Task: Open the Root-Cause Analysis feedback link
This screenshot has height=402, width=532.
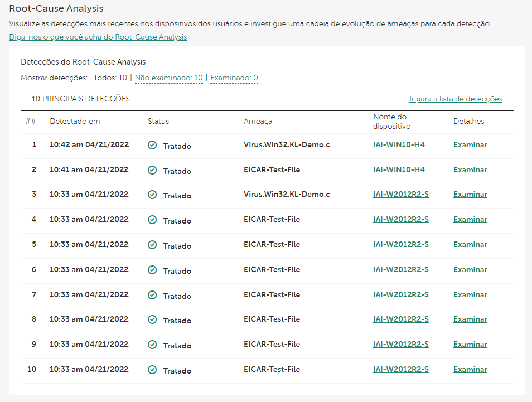Action: click(98, 37)
